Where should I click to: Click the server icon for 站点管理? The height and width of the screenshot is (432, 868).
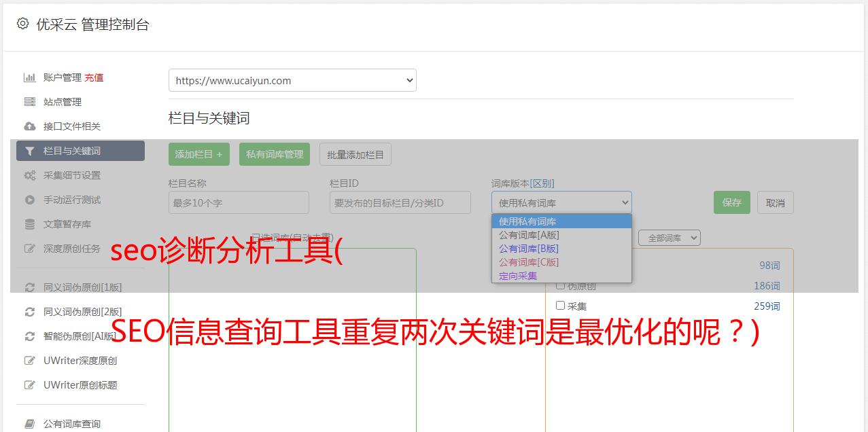29,102
